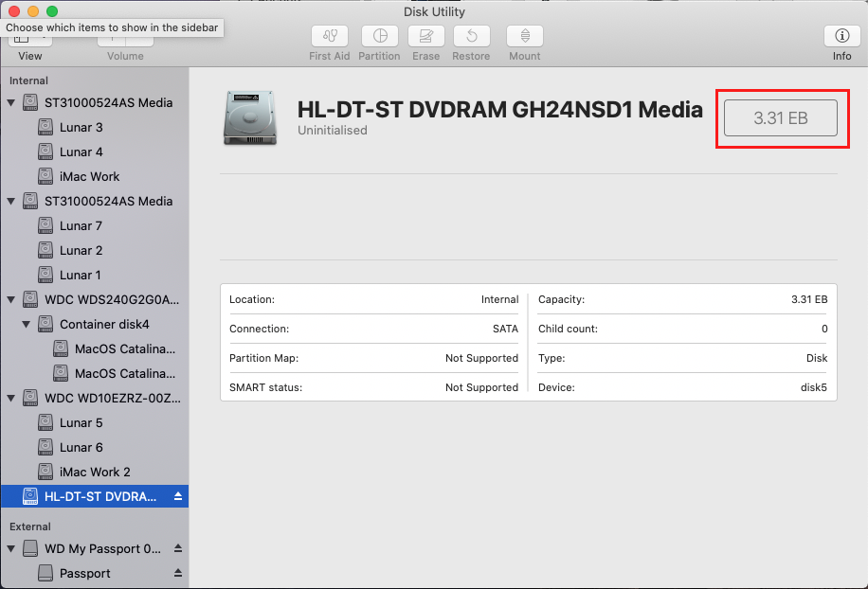This screenshot has height=589, width=868.
Task: Select the Container disk4 icon
Action: (x=45, y=324)
